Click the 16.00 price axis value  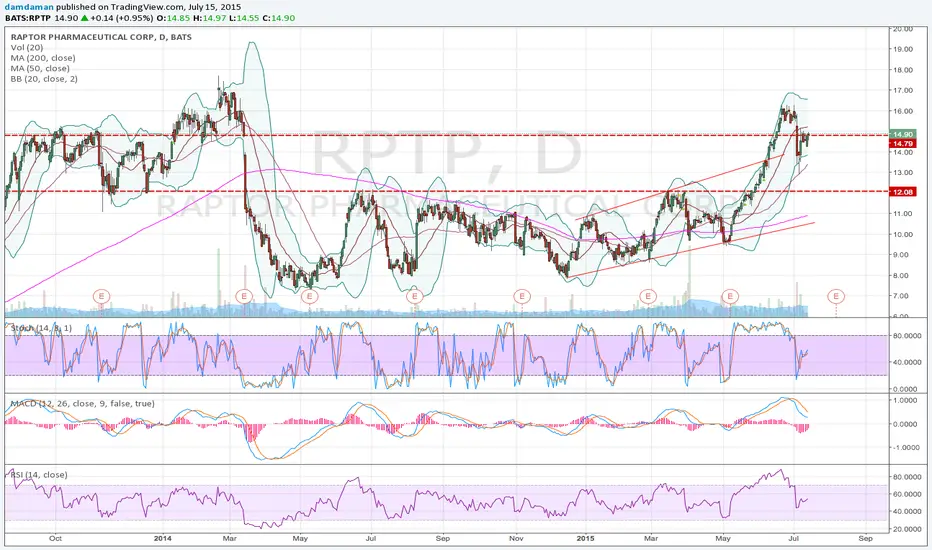[903, 111]
